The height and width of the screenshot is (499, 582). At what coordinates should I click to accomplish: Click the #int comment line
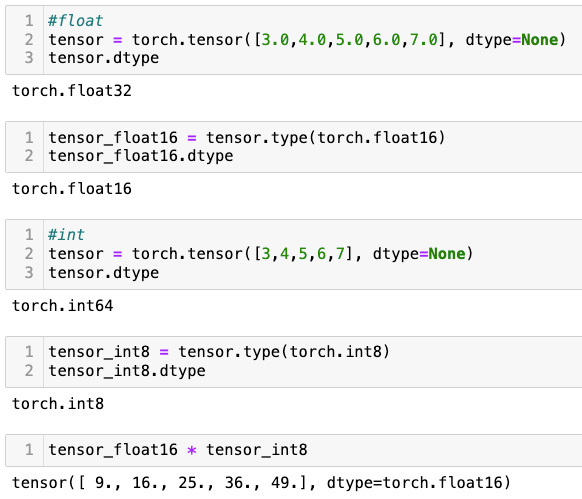click(x=66, y=235)
